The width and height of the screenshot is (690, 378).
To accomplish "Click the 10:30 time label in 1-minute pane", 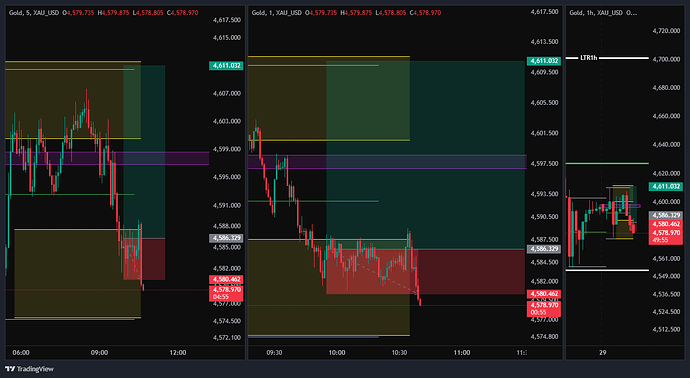I will pyautogui.click(x=399, y=352).
